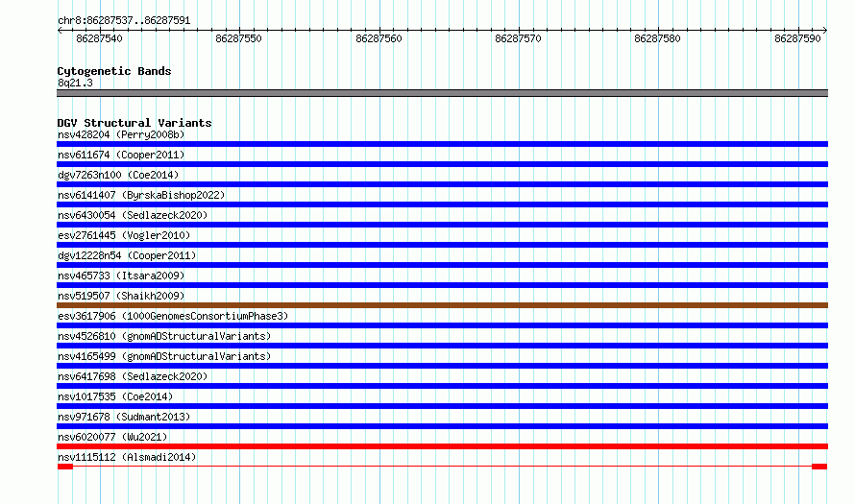The height and width of the screenshot is (504, 855).
Task: Select nsv971678 (Sudmant2013) label
Action: (124, 417)
